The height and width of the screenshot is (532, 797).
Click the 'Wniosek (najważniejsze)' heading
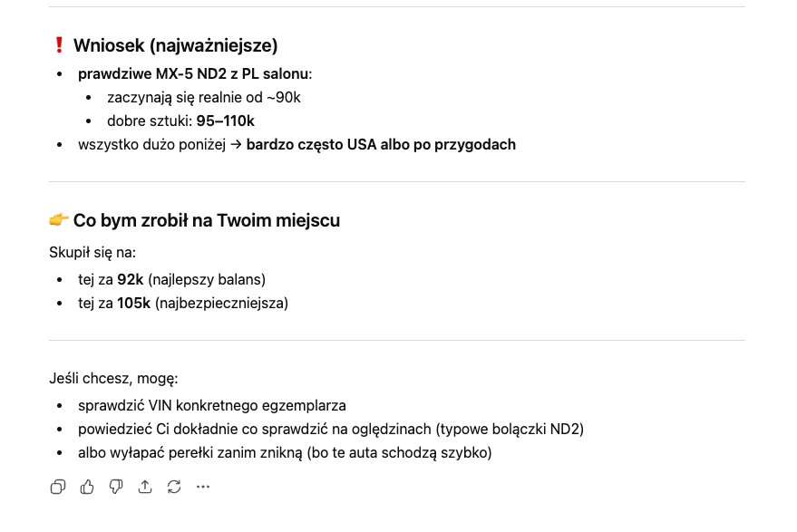click(176, 45)
